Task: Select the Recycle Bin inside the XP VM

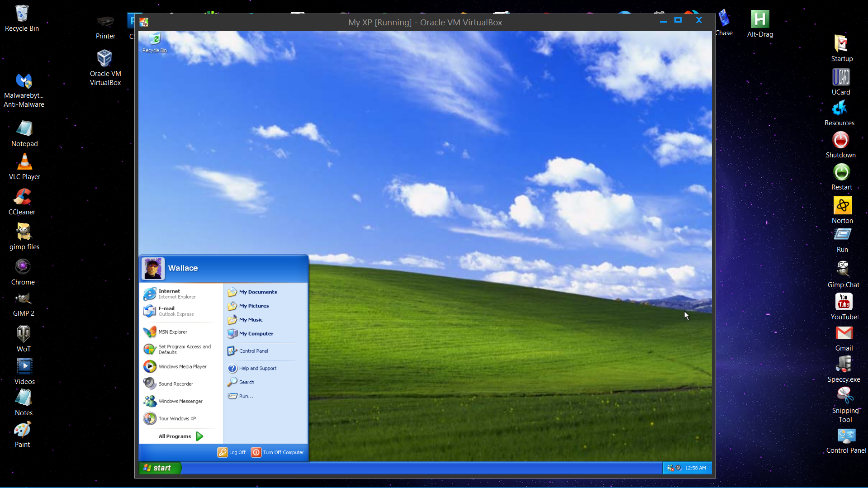Action: (x=155, y=43)
